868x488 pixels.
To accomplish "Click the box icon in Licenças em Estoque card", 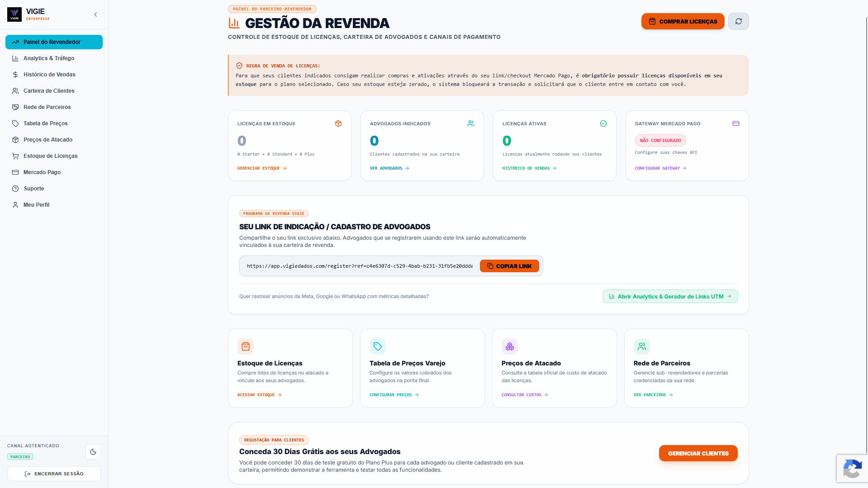I will 338,123.
